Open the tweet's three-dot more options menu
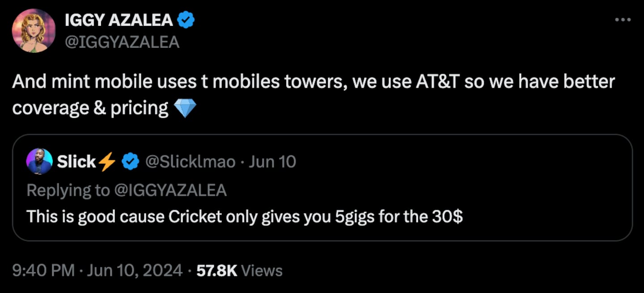The height and width of the screenshot is (293, 644). point(623,20)
